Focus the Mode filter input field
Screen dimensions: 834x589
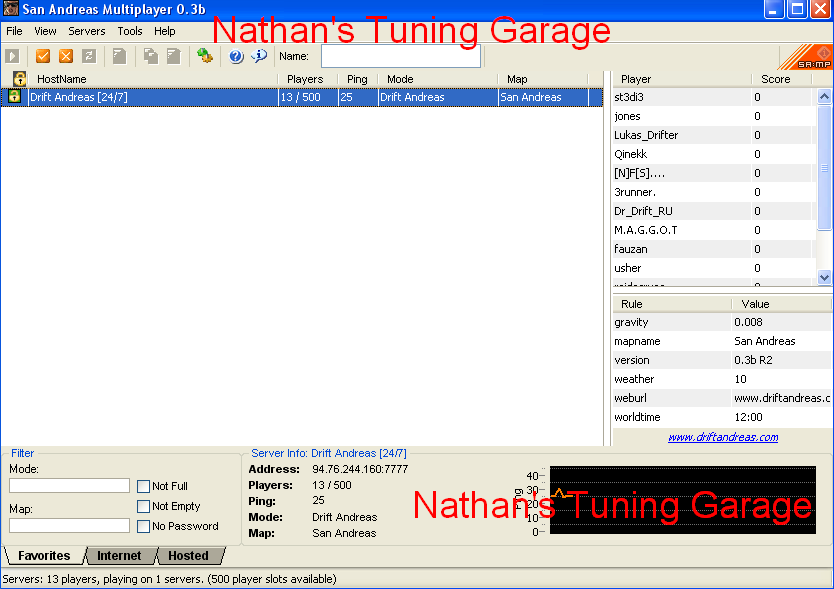pyautogui.click(x=69, y=485)
